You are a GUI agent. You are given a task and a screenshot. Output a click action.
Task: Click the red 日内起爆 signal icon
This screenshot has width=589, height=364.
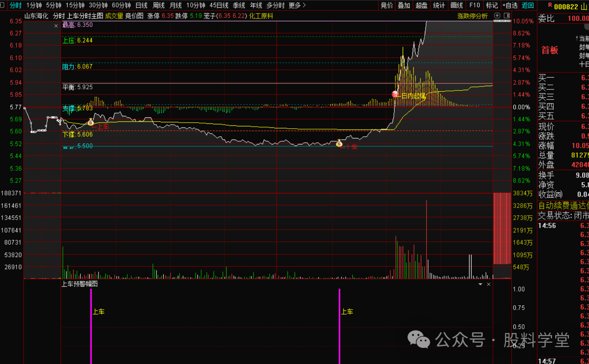coord(395,95)
